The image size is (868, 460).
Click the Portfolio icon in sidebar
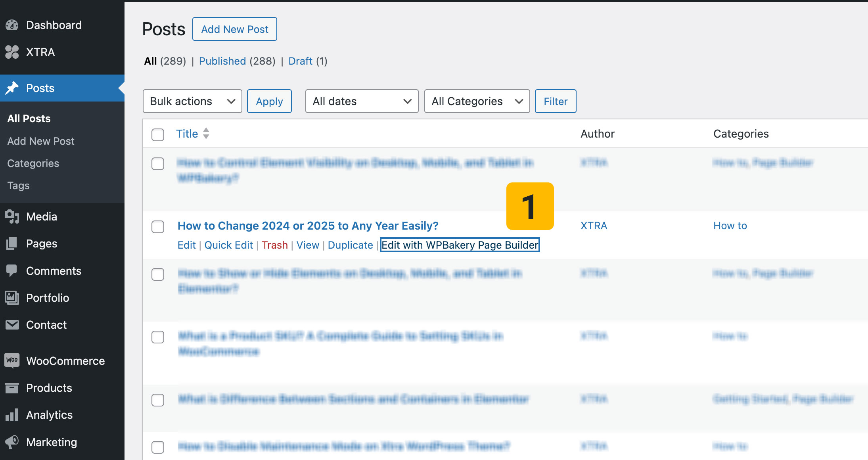pos(12,298)
